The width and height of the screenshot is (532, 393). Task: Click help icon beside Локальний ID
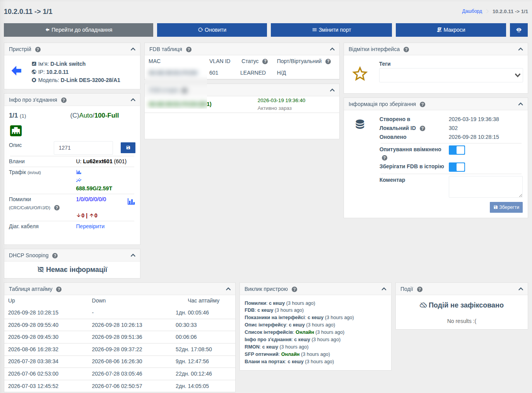tap(423, 128)
